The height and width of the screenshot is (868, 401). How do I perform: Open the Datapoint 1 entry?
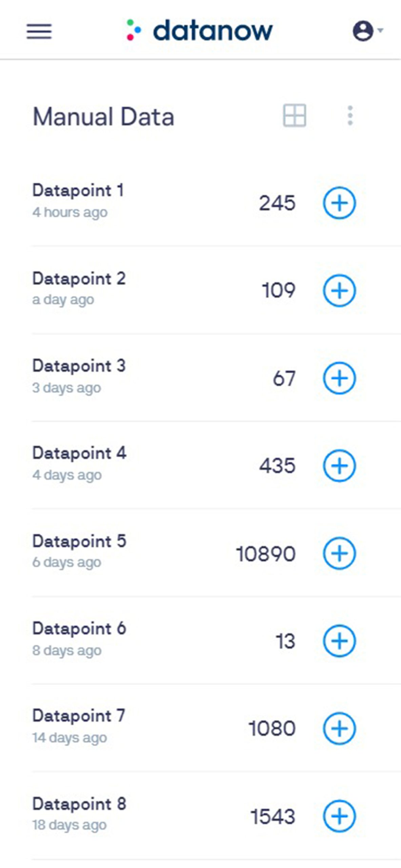[x=78, y=191]
